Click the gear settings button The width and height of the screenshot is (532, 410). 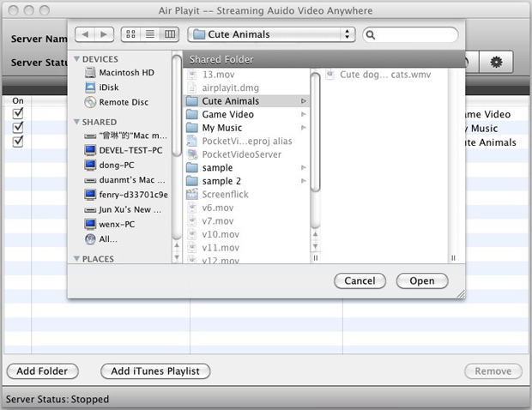(x=496, y=62)
